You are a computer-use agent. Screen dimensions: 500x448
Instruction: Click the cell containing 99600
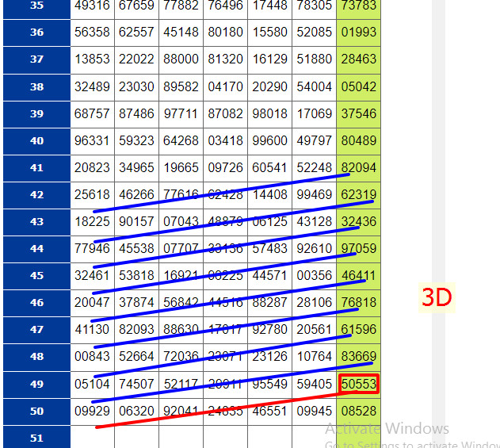tap(269, 141)
